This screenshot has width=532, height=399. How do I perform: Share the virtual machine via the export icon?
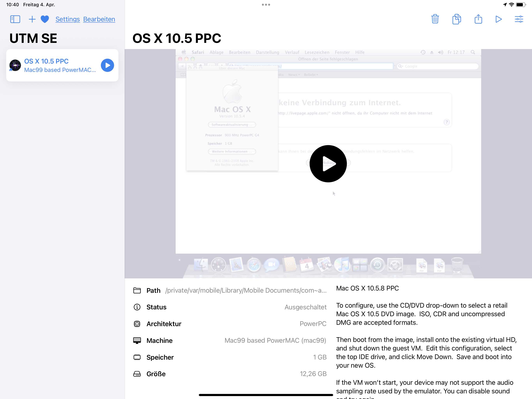(478, 19)
